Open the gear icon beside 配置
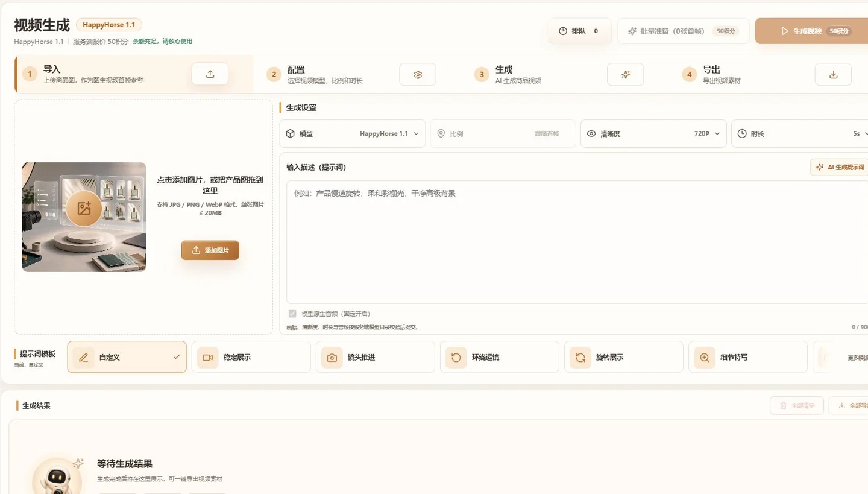Viewport: 868px width, 494px height. [x=418, y=74]
